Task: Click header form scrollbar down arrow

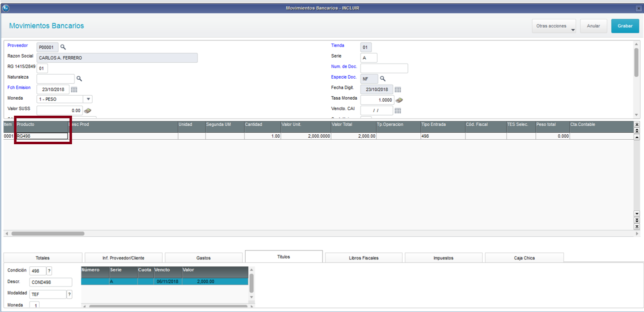Action: [636, 115]
